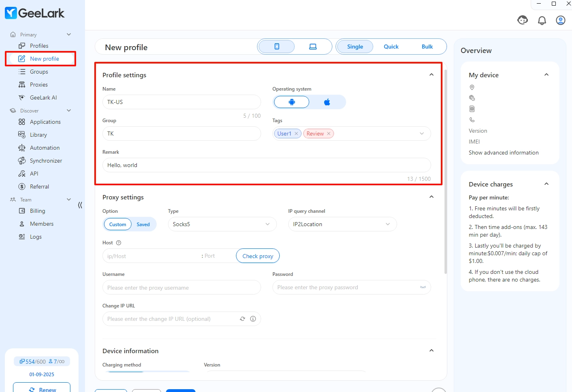This screenshot has height=392, width=572.
Task: Open Proxies in the sidebar
Action: point(39,85)
